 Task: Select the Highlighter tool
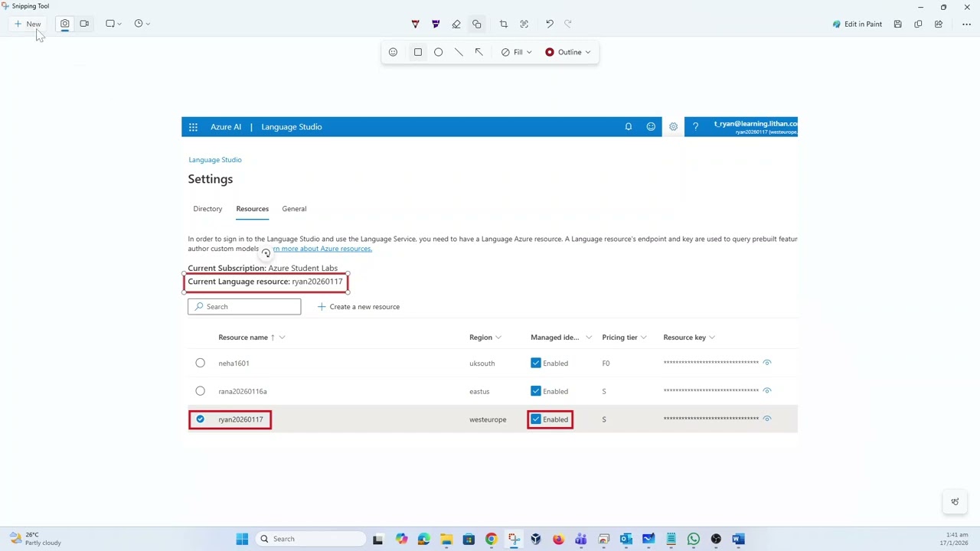pos(436,24)
